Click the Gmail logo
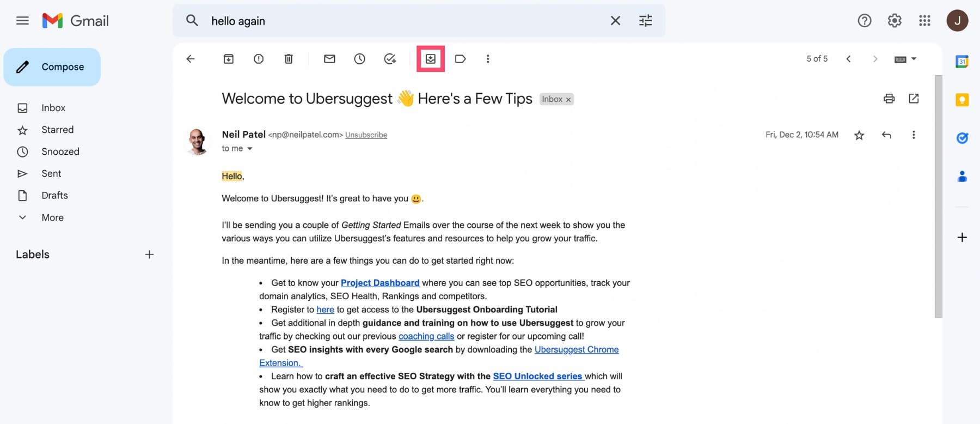 (x=75, y=21)
